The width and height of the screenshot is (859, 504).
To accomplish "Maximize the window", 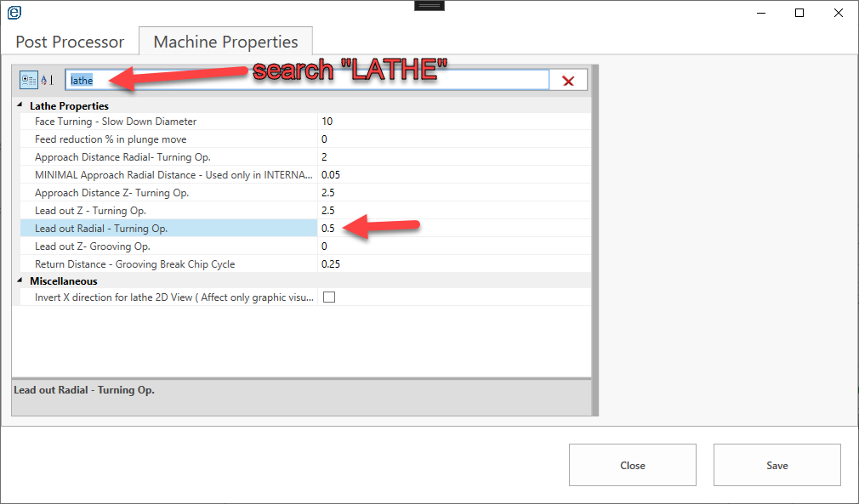I will (x=799, y=13).
